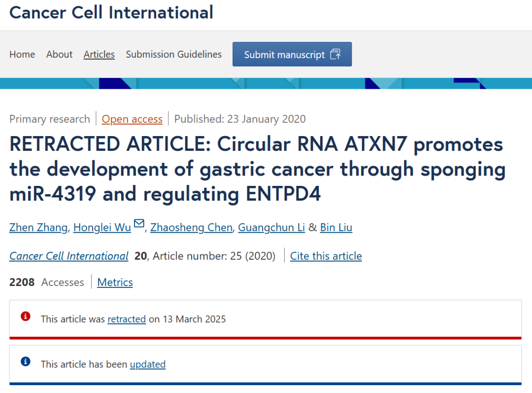Image resolution: width=532 pixels, height=393 pixels.
Task: Click the upload icon on Submit manuscript
Action: click(335, 54)
